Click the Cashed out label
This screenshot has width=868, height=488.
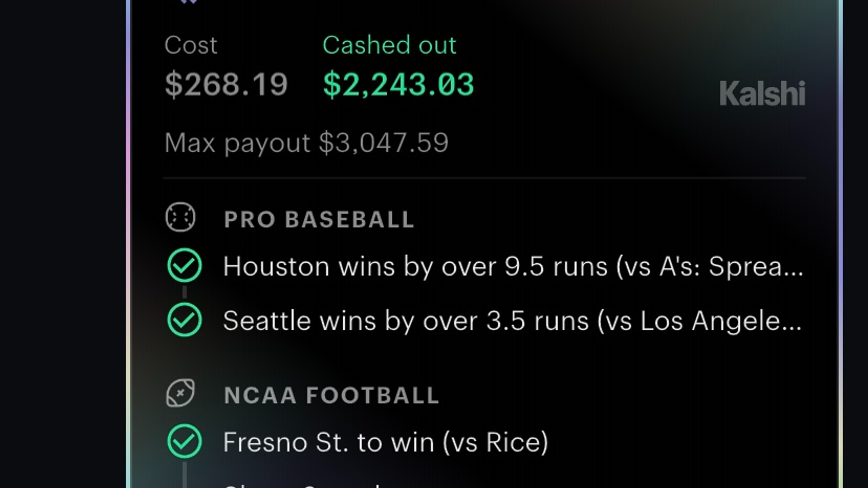click(x=389, y=45)
